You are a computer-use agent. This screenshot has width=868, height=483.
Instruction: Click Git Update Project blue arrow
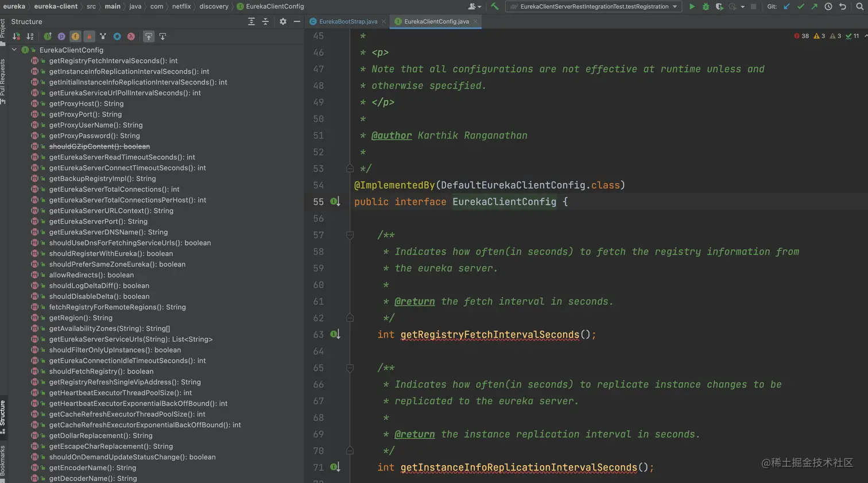click(787, 6)
